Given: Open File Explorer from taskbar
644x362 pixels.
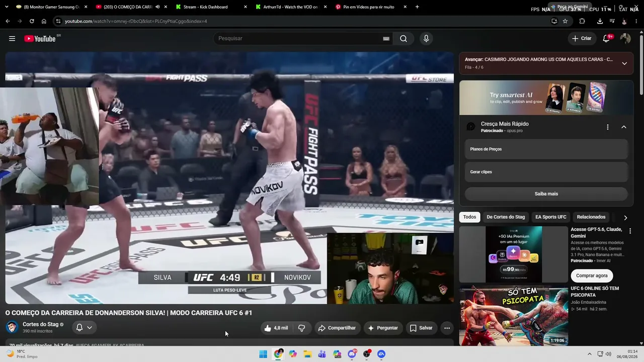Looking at the screenshot, I should click(x=307, y=354).
